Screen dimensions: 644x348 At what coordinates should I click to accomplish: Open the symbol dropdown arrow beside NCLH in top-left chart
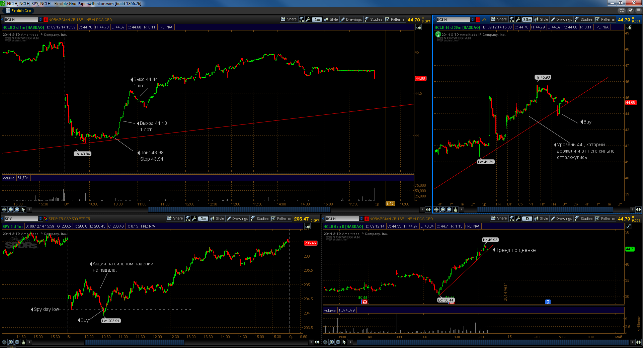point(41,20)
